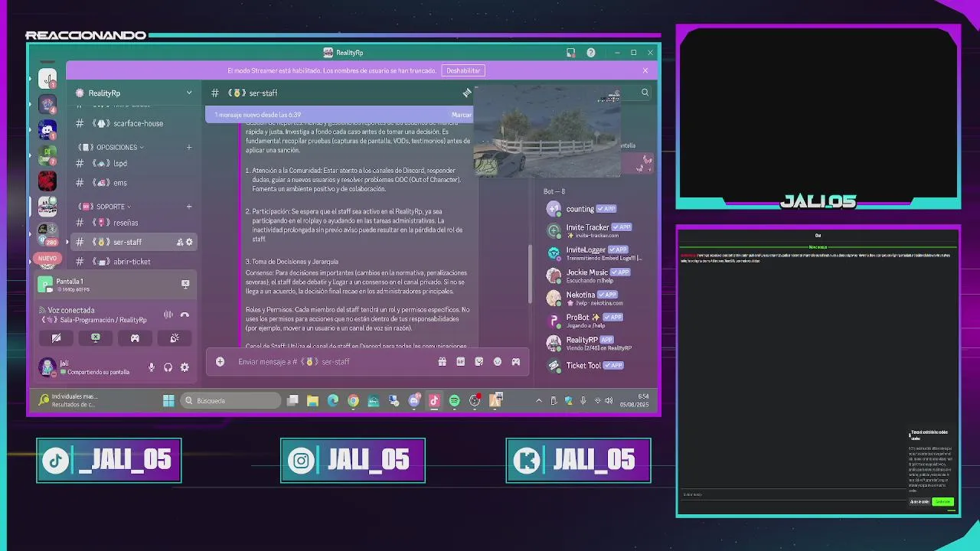Screen dimensions: 980x551
Task: Stop streaming Pantalla 1 using its icon
Action: click(x=185, y=284)
